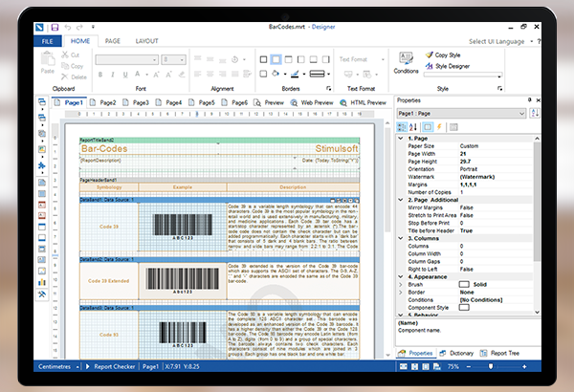The height and width of the screenshot is (392, 574).
Task: Click the Copy Style brush icon
Action: click(x=429, y=54)
